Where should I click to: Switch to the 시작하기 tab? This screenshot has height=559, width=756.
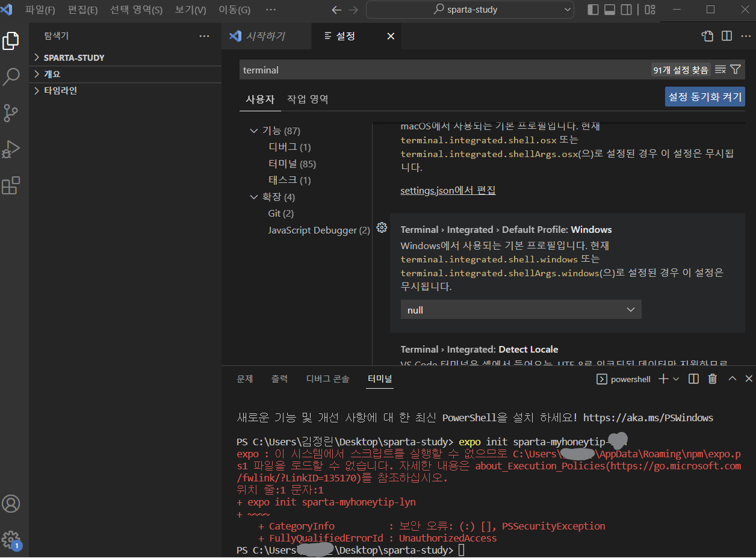[x=267, y=36]
